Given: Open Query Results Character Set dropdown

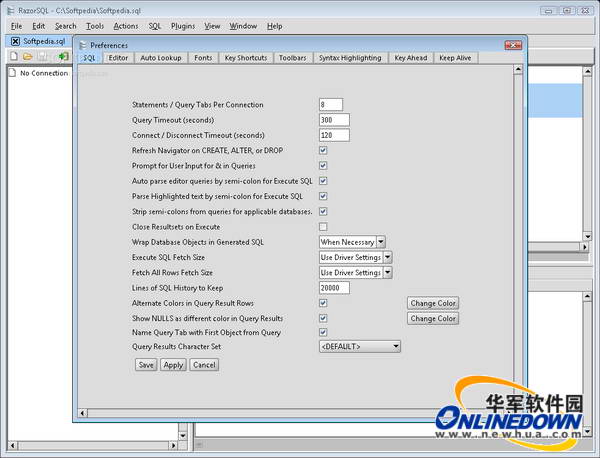Looking at the screenshot, I should (x=360, y=347).
